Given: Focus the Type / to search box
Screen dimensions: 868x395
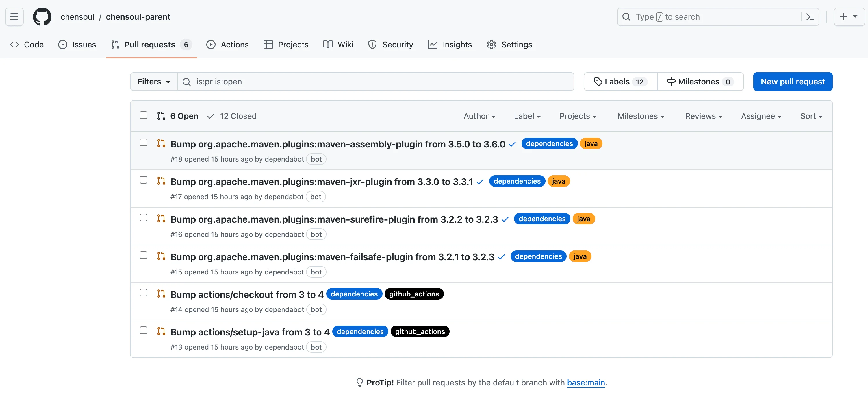Looking at the screenshot, I should (718, 16).
